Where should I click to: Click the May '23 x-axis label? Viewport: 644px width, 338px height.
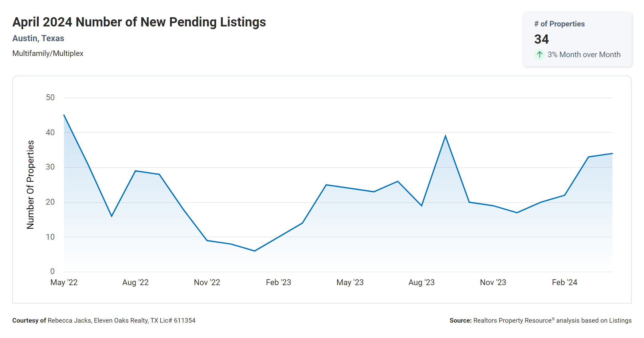pyautogui.click(x=350, y=282)
